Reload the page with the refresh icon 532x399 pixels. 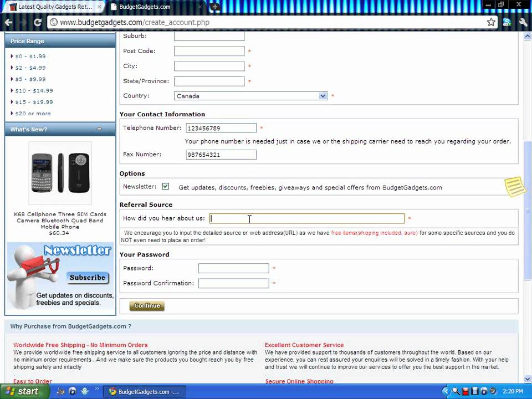click(37, 22)
